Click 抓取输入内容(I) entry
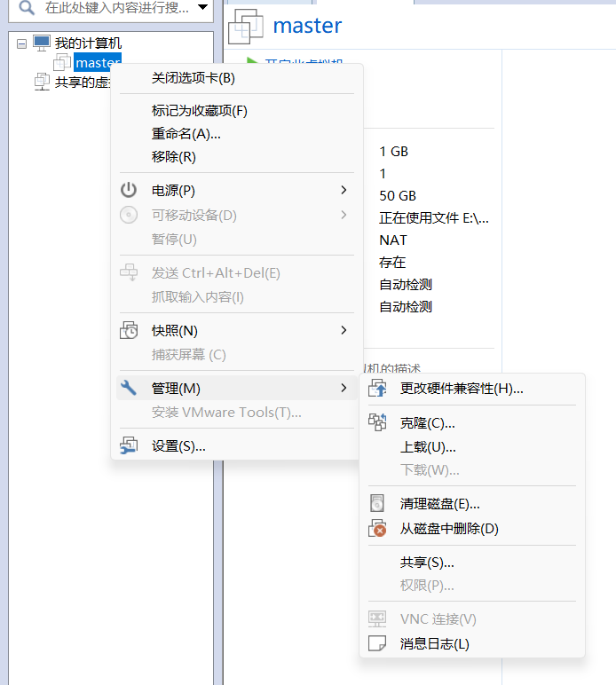Image resolution: width=616 pixels, height=685 pixels. 237,297
